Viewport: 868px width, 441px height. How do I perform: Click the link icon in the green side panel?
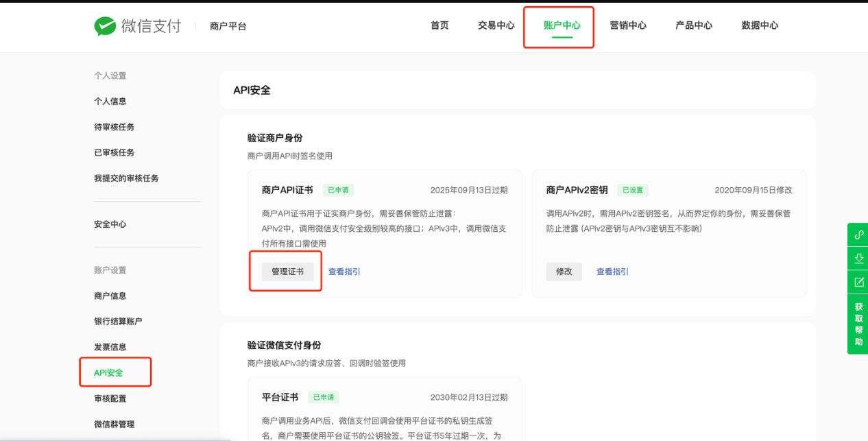[x=858, y=235]
